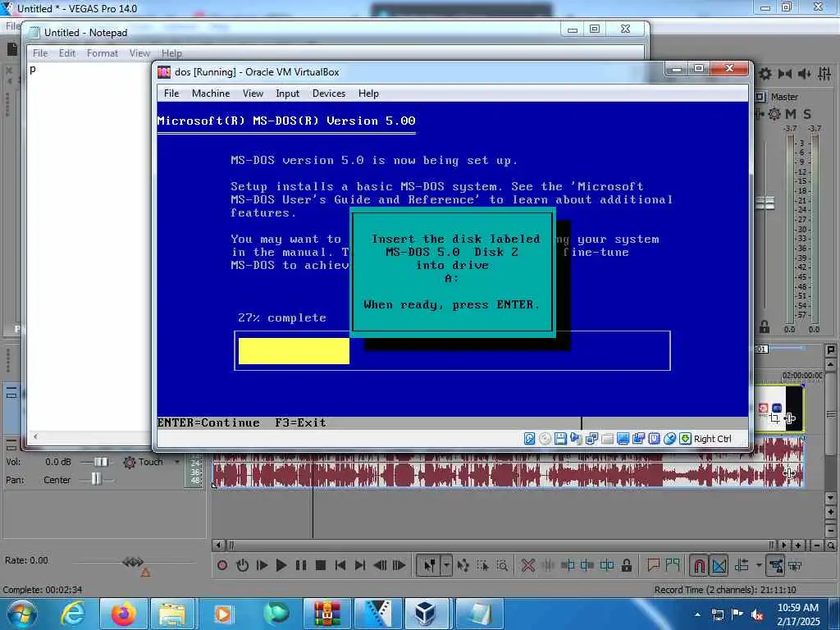Click the Record button in VEGAS transport

[222, 565]
